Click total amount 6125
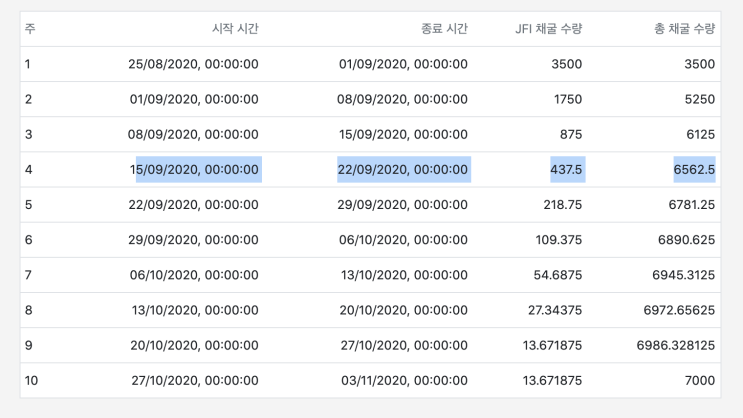 coord(700,134)
